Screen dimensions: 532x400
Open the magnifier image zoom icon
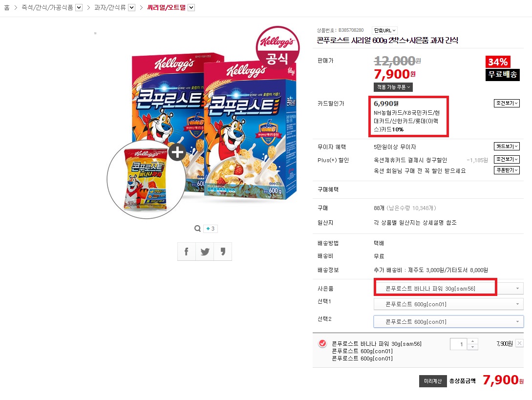tap(197, 229)
